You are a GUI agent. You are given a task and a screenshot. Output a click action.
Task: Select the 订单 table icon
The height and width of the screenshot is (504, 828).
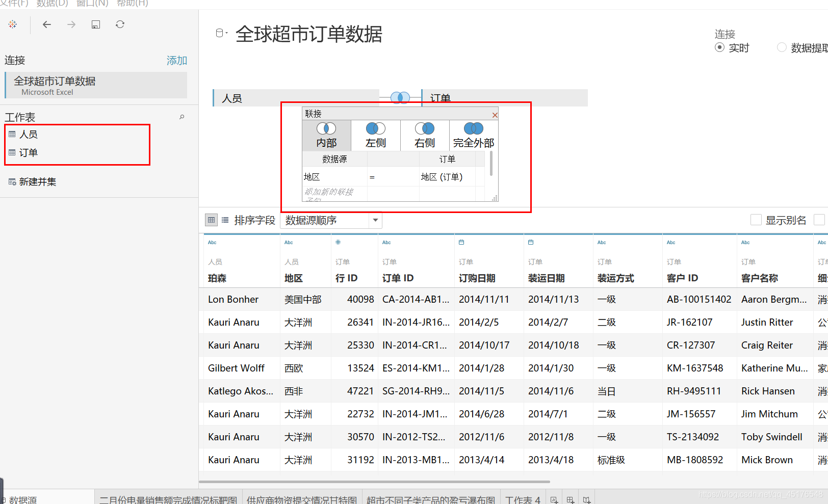pyautogui.click(x=12, y=152)
